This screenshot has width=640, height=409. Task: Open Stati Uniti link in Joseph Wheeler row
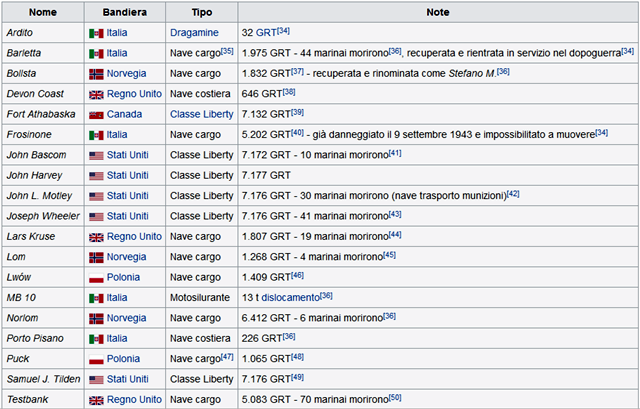[x=128, y=216]
